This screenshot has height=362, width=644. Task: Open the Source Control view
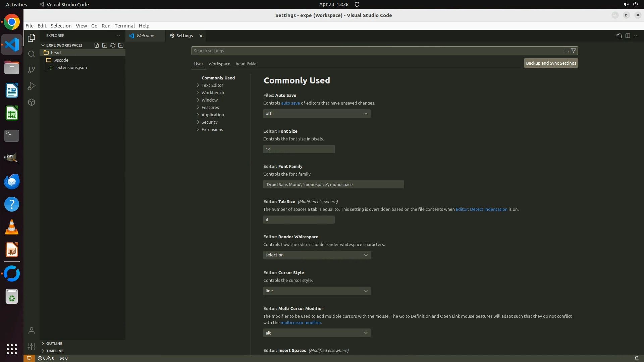32,70
